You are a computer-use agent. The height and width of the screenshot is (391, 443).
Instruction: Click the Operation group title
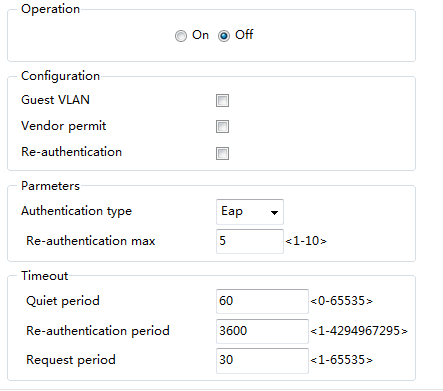(50, 9)
